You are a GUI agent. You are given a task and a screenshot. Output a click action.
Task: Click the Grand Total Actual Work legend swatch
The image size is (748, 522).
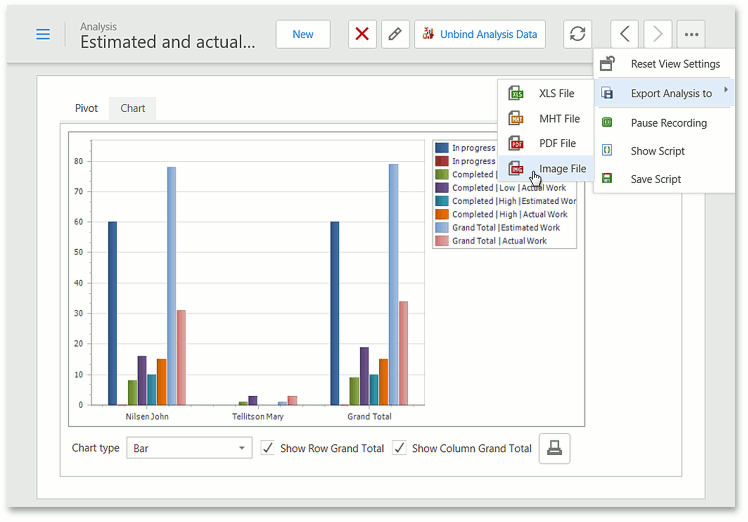(442, 240)
